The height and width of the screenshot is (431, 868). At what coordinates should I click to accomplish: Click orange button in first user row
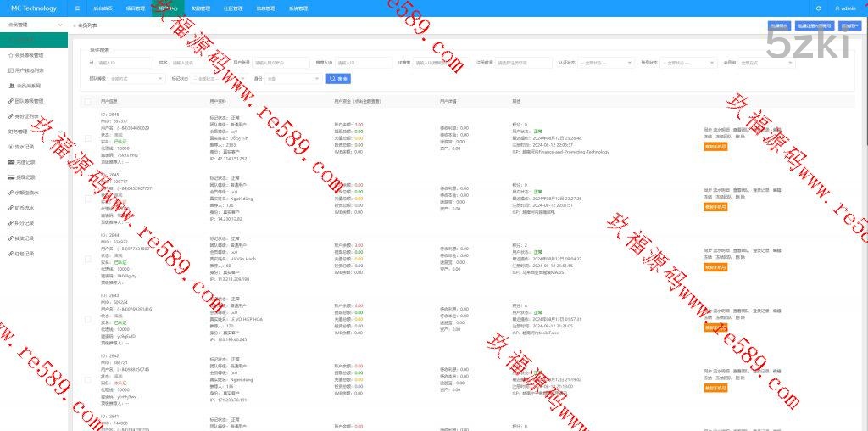715,145
